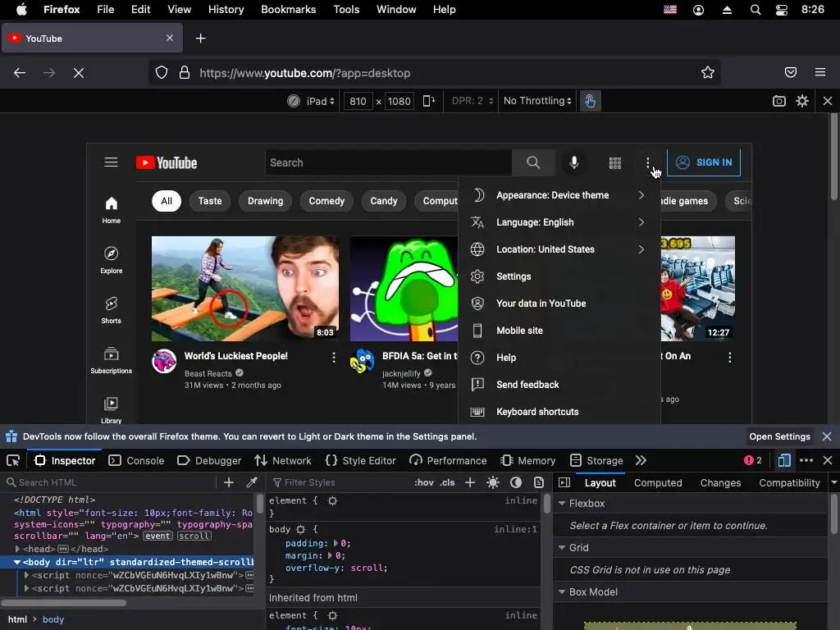Expand the head element node
The height and width of the screenshot is (630, 840).
[x=18, y=549]
